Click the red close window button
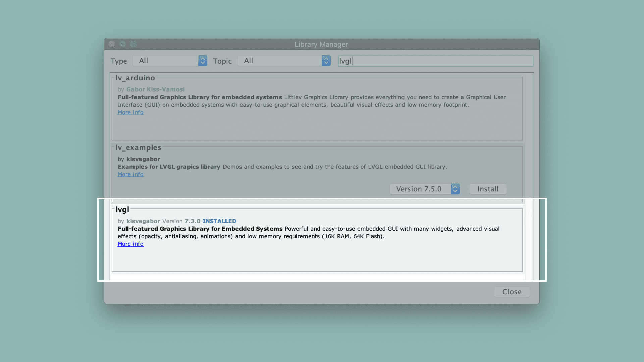644x362 pixels. click(x=112, y=44)
